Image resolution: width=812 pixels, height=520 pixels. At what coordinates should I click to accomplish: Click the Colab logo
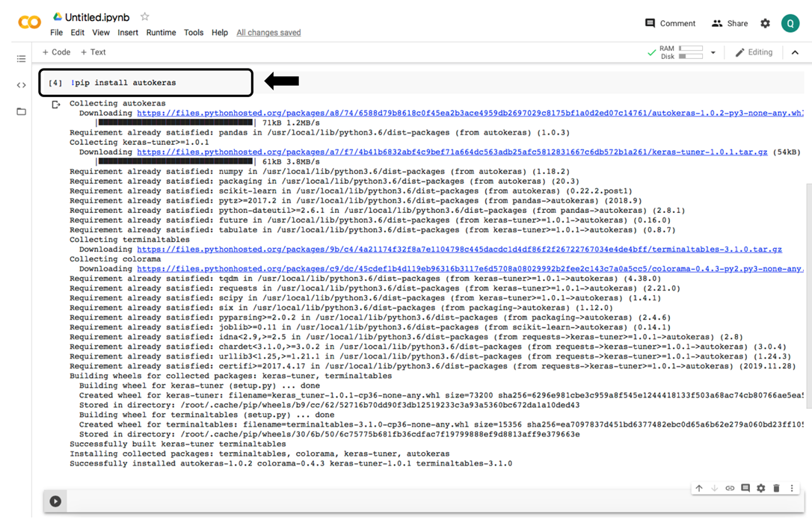pyautogui.click(x=29, y=22)
